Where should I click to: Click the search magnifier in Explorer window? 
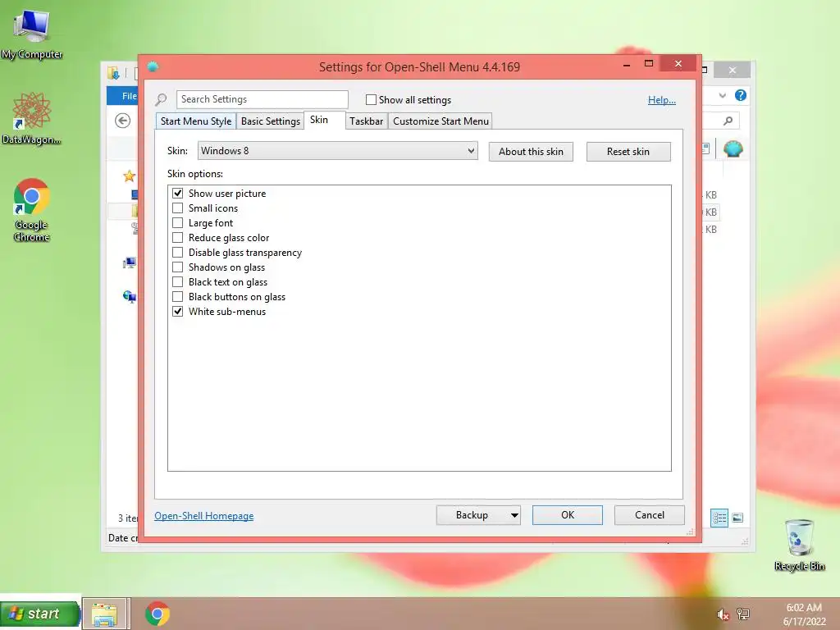(x=728, y=121)
